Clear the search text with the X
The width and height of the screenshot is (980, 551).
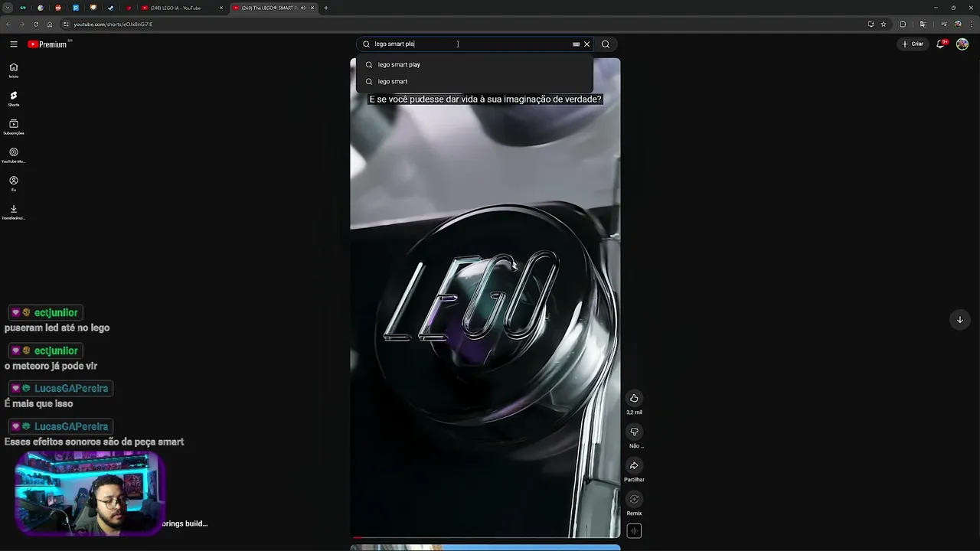(587, 44)
